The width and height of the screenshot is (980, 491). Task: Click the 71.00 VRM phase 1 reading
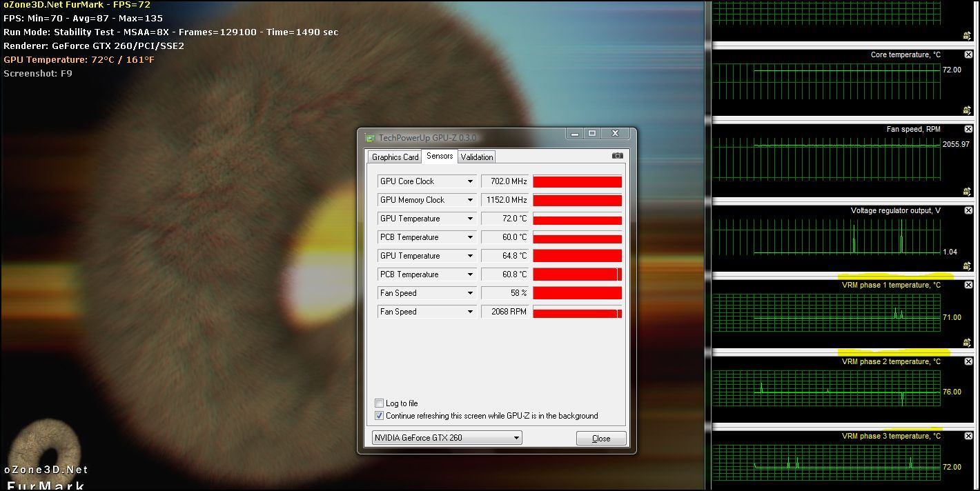pyautogui.click(x=952, y=317)
